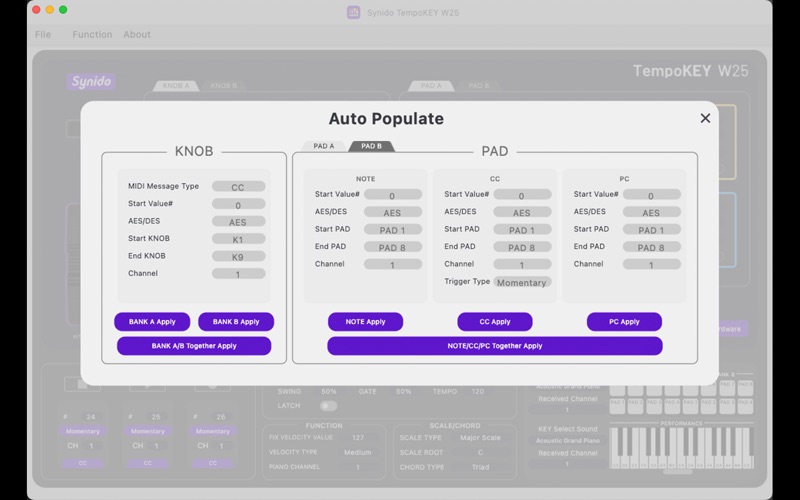Open the CC End PAD dropdown
This screenshot has width=800, height=500.
click(522, 247)
